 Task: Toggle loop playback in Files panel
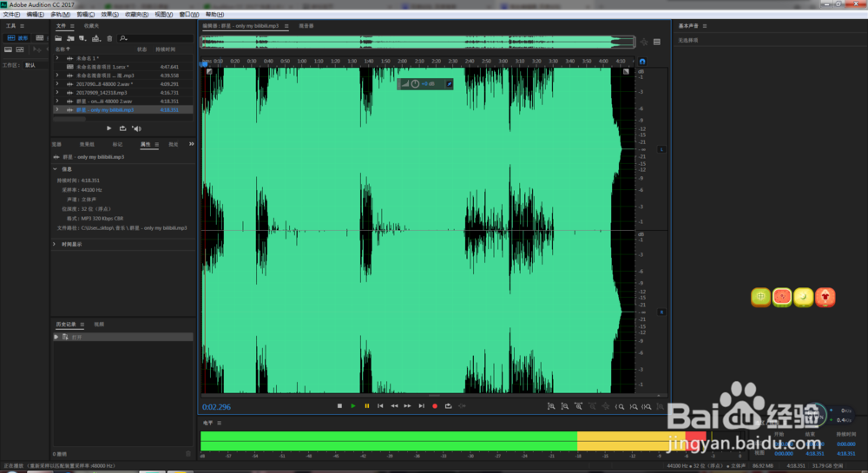pyautogui.click(x=123, y=128)
